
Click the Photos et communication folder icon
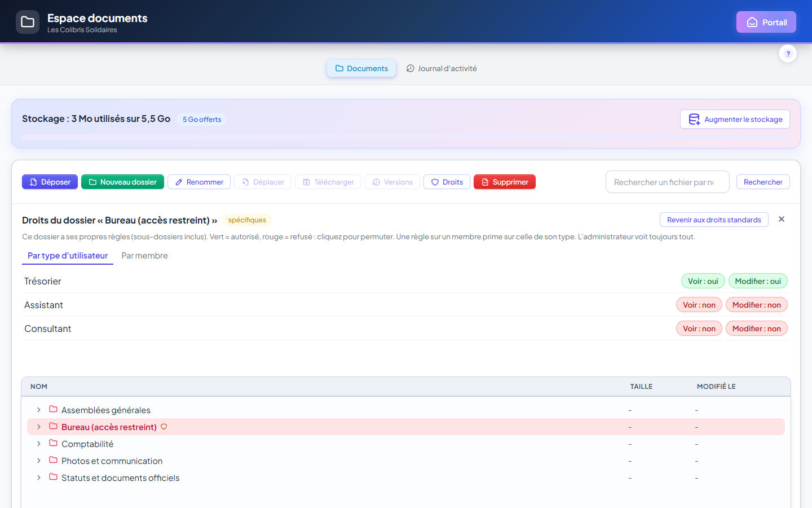point(53,460)
